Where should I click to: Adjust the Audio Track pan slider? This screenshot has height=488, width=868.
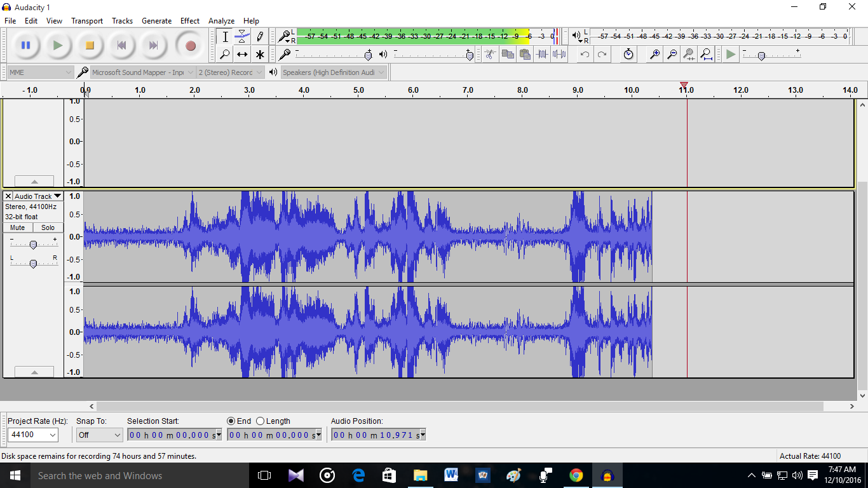click(33, 263)
